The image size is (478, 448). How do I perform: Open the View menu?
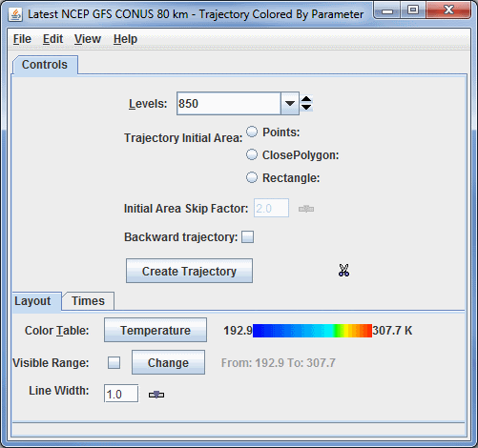88,39
